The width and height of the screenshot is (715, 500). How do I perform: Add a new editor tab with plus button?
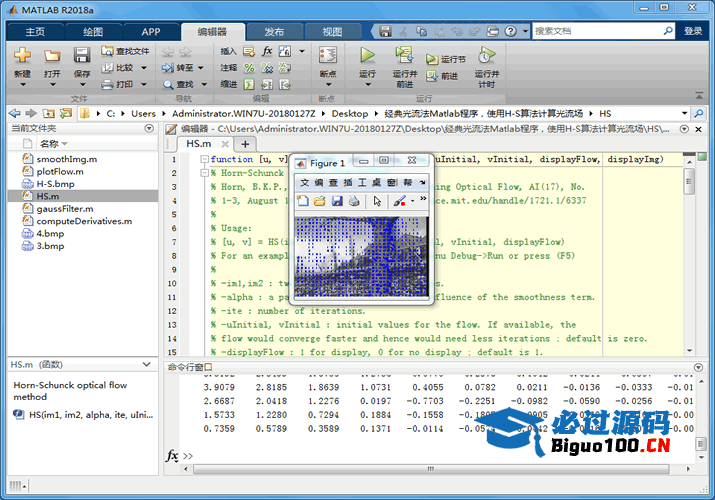point(245,144)
